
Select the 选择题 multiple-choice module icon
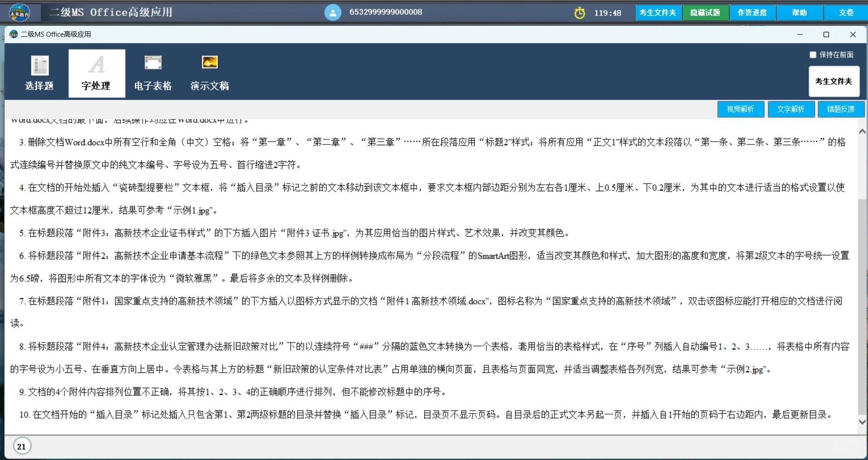pos(39,73)
